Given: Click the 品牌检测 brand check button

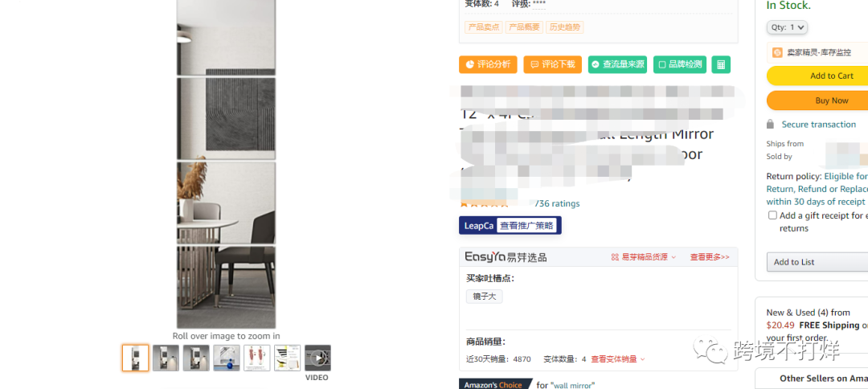Looking at the screenshot, I should click(x=680, y=64).
